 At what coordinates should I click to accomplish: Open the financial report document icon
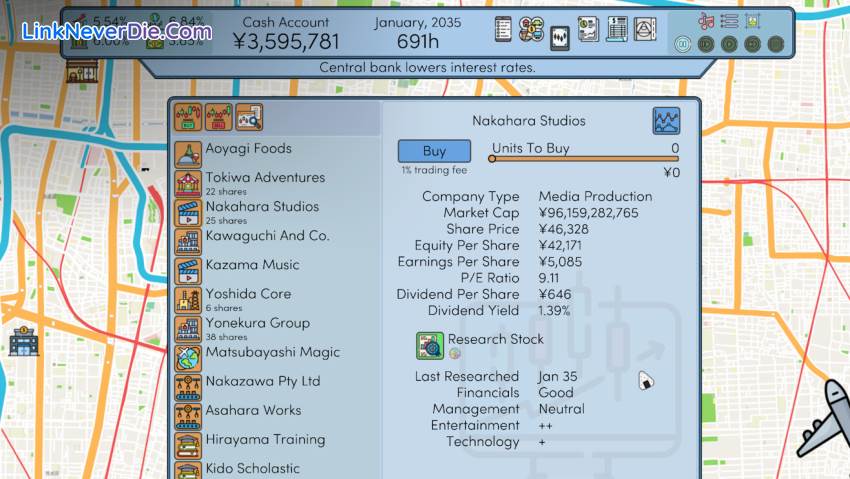588,30
